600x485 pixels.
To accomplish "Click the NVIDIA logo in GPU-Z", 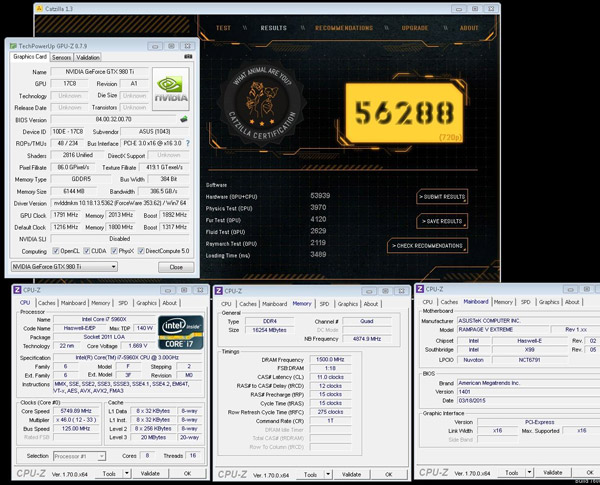I will tap(171, 89).
